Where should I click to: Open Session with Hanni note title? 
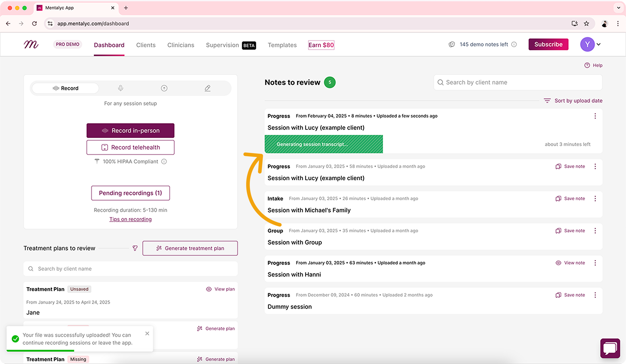click(x=294, y=275)
